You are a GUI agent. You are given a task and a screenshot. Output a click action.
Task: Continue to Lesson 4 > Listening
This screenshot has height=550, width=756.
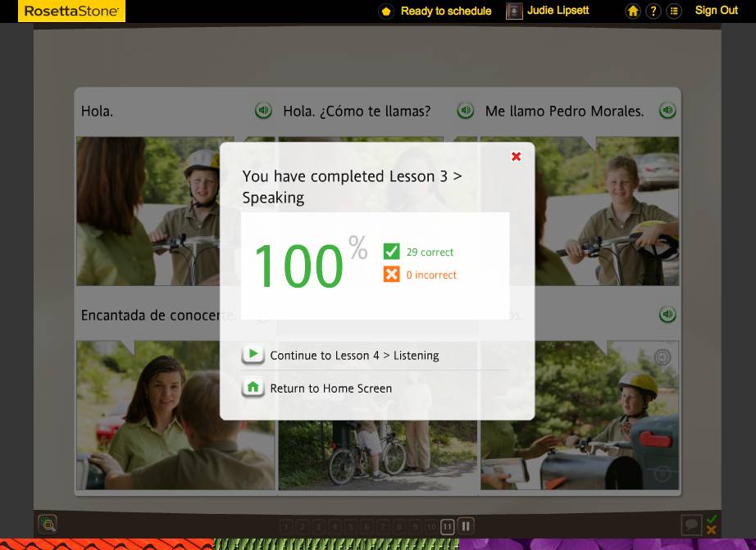(354, 355)
